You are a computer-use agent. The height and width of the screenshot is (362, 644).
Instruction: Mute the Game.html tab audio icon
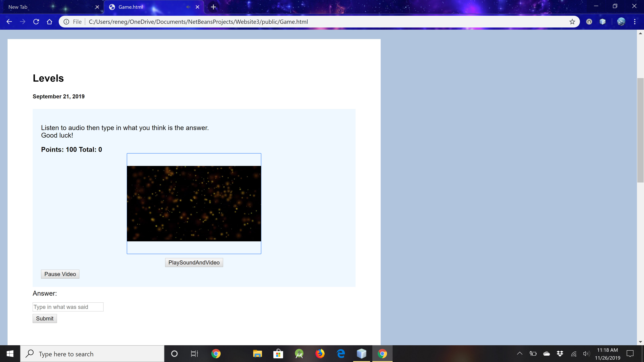coord(188,7)
